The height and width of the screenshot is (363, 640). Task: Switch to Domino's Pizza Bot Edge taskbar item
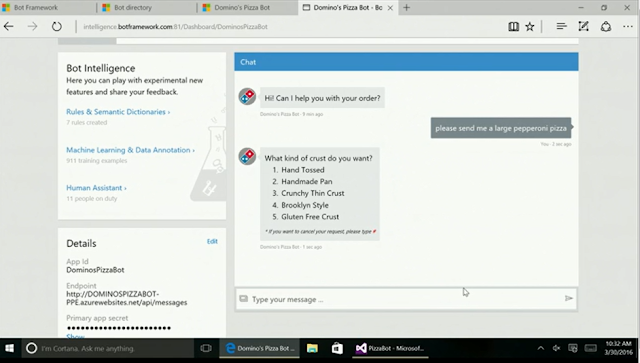tap(260, 348)
